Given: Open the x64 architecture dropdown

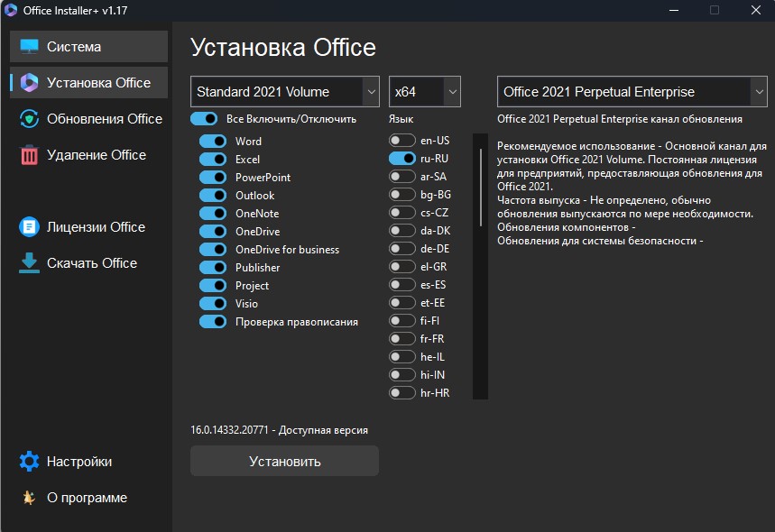Looking at the screenshot, I should [425, 91].
